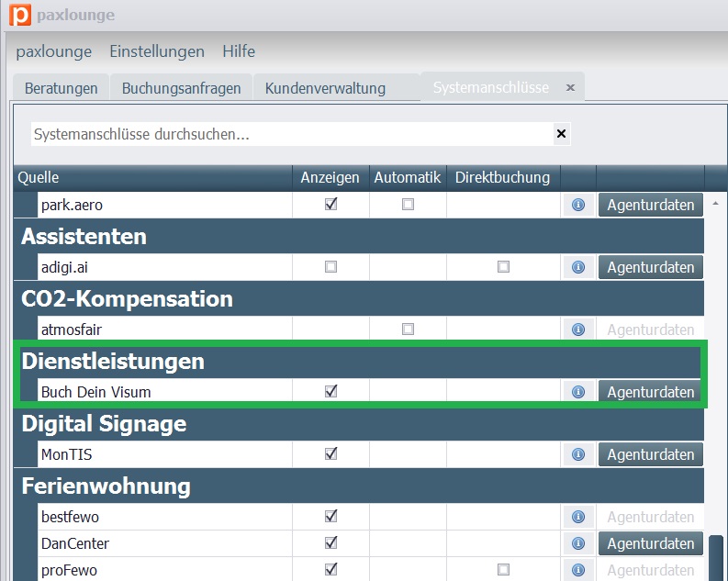Uncheck Anzeigen for bestfewo
This screenshot has height=581, width=728.
[330, 516]
